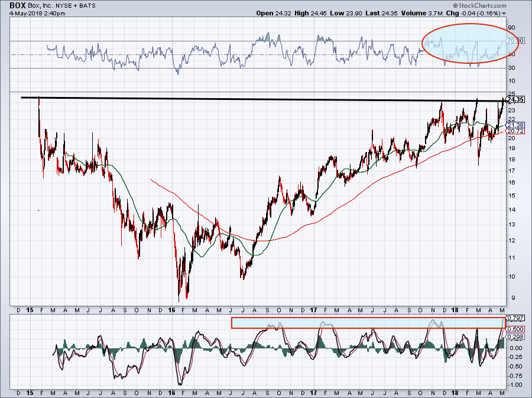Click the 0.00 level on the lower indicator axis
The width and height of the screenshot is (532, 398).
click(516, 348)
